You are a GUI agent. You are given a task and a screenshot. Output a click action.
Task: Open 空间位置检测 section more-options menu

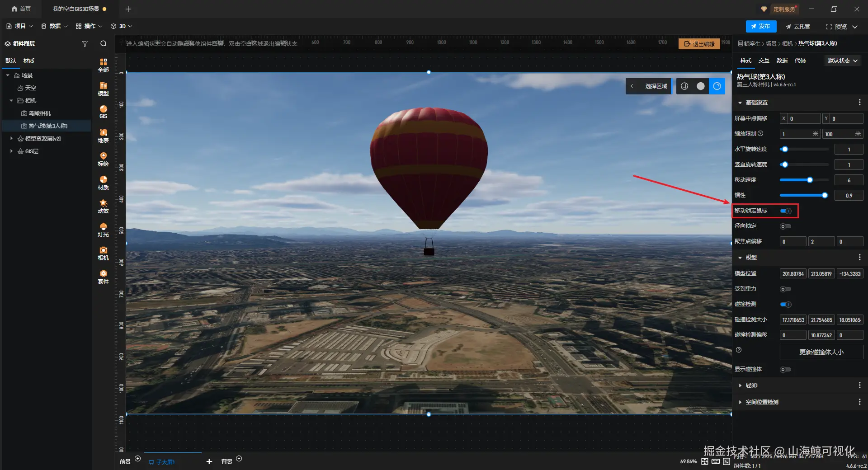point(859,402)
